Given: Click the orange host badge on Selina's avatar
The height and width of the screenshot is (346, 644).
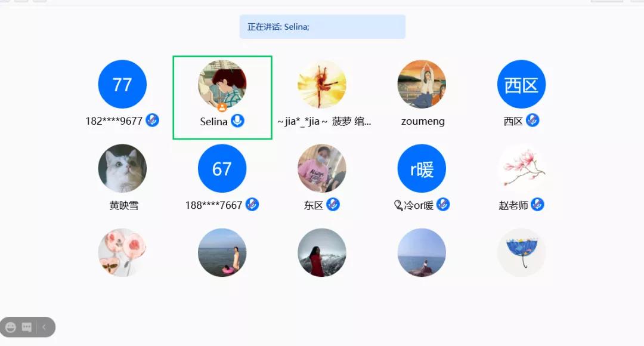Looking at the screenshot, I should tap(222, 107).
